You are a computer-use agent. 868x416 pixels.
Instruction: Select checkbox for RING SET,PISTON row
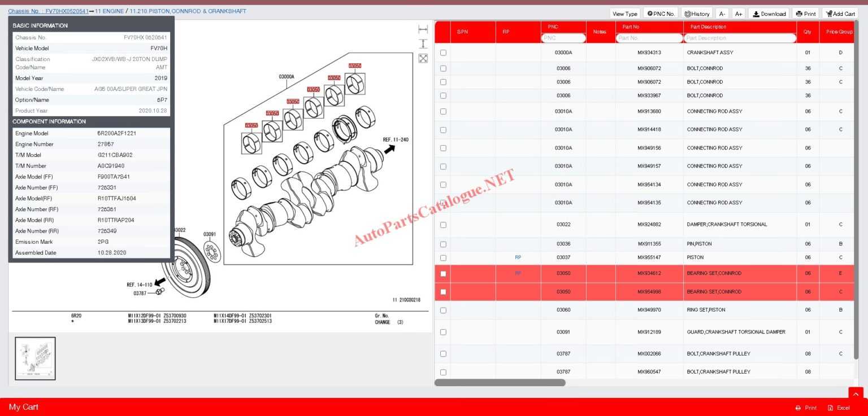click(x=443, y=310)
